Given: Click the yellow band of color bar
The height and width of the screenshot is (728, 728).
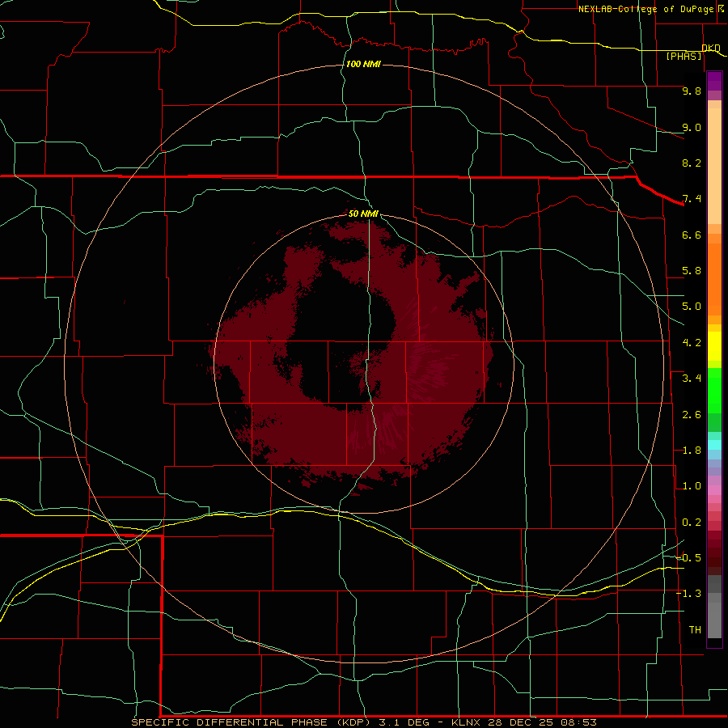Looking at the screenshot, I should click(x=714, y=346).
